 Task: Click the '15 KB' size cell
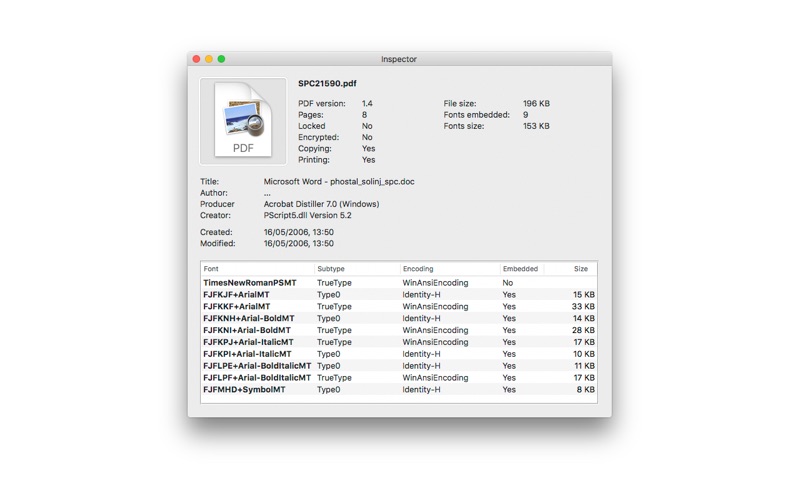(583, 295)
